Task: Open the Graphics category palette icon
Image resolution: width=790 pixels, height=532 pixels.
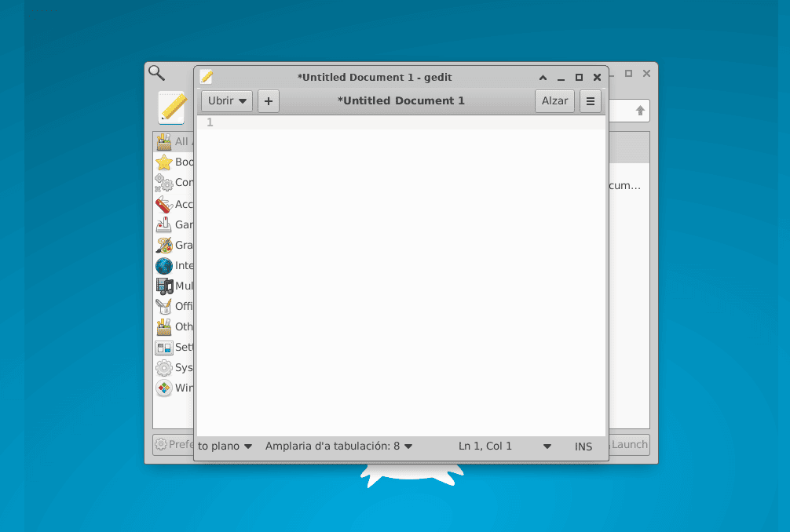Action: 163,245
